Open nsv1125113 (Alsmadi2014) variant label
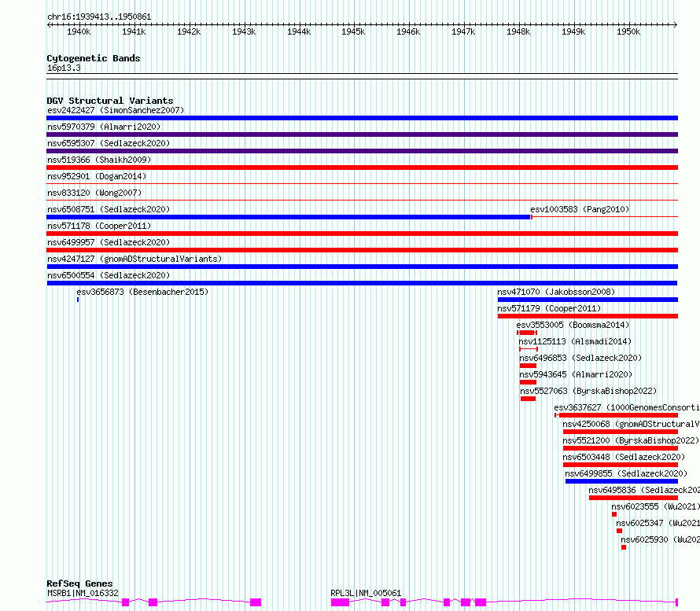Image resolution: width=700 pixels, height=611 pixels. 575,341
